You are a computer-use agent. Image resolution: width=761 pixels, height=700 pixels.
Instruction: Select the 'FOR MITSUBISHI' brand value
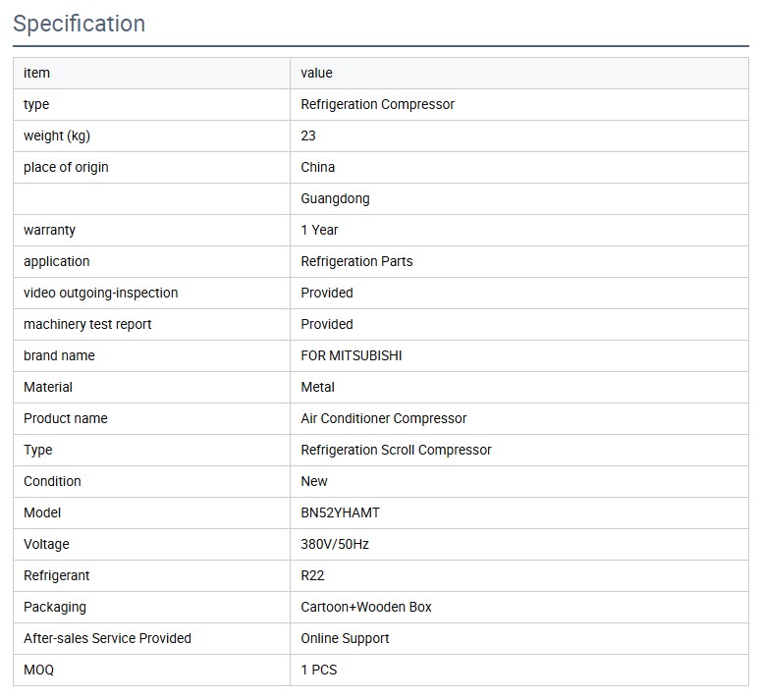(x=351, y=355)
